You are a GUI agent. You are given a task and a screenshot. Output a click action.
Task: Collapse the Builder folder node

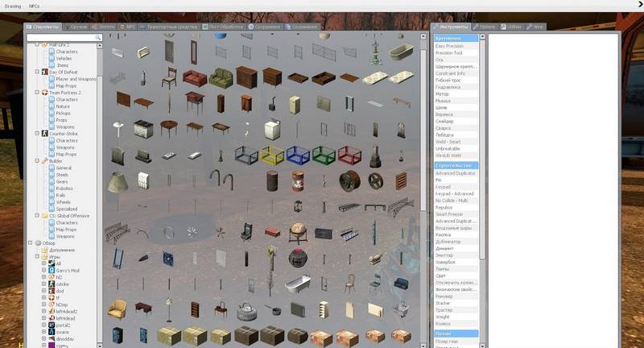pos(37,161)
